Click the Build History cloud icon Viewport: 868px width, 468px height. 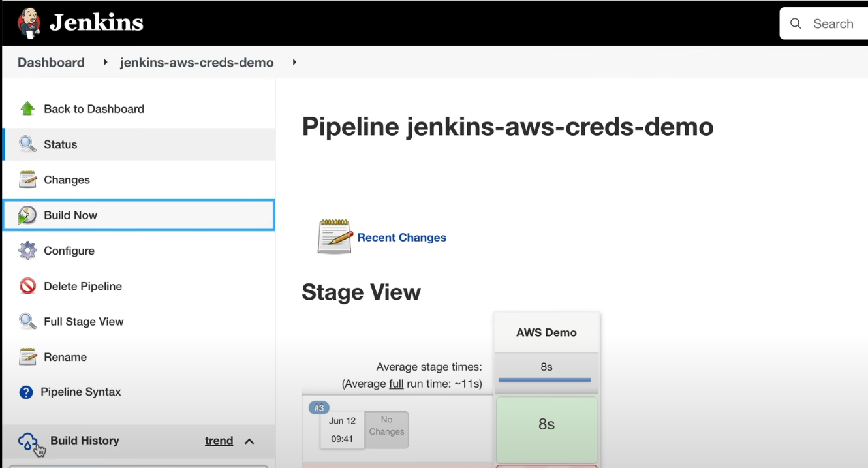point(28,441)
